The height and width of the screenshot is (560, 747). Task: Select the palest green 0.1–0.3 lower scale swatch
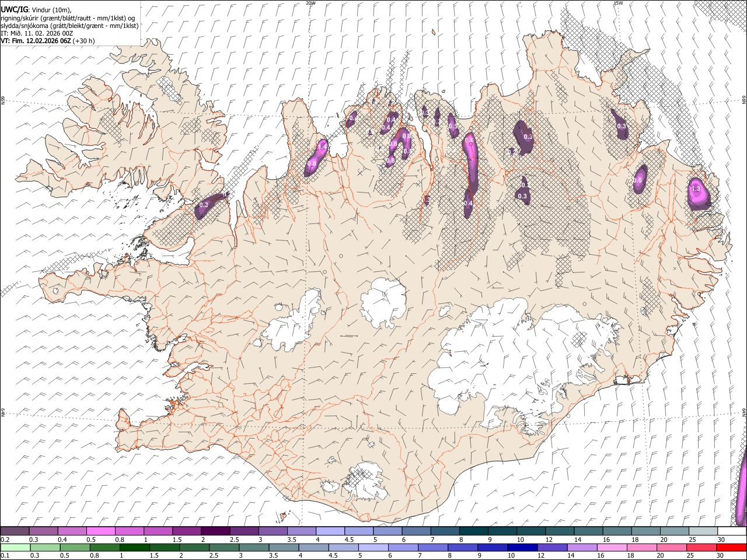[x=15, y=547]
